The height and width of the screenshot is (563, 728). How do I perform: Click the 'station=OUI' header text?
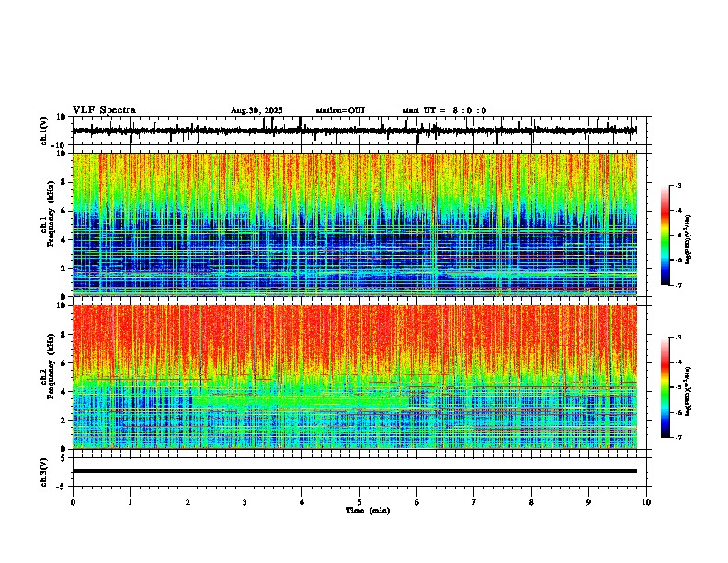340,110
